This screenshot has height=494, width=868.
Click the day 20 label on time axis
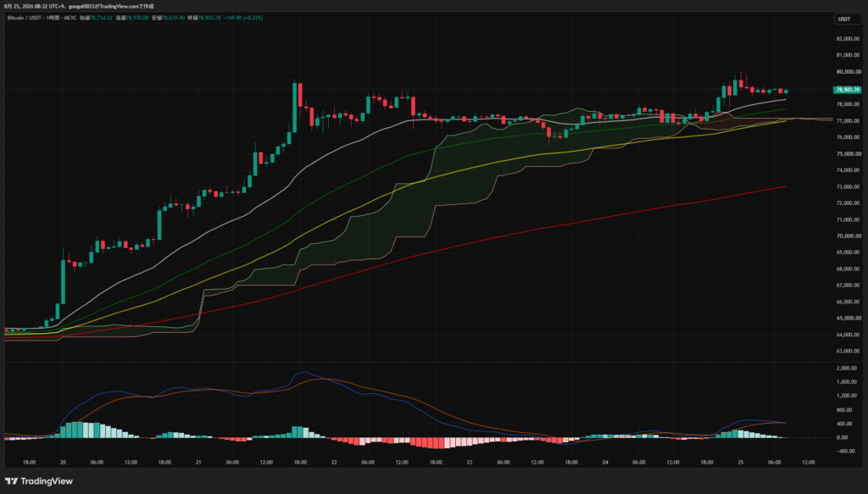pyautogui.click(x=63, y=463)
